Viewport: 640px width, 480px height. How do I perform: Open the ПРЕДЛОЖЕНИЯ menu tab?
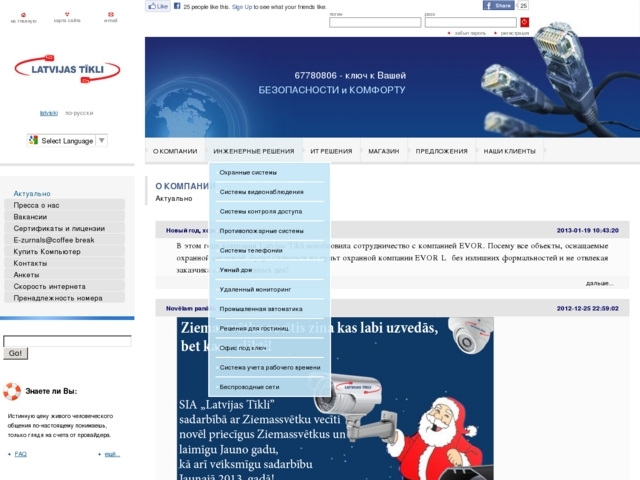pyautogui.click(x=442, y=151)
